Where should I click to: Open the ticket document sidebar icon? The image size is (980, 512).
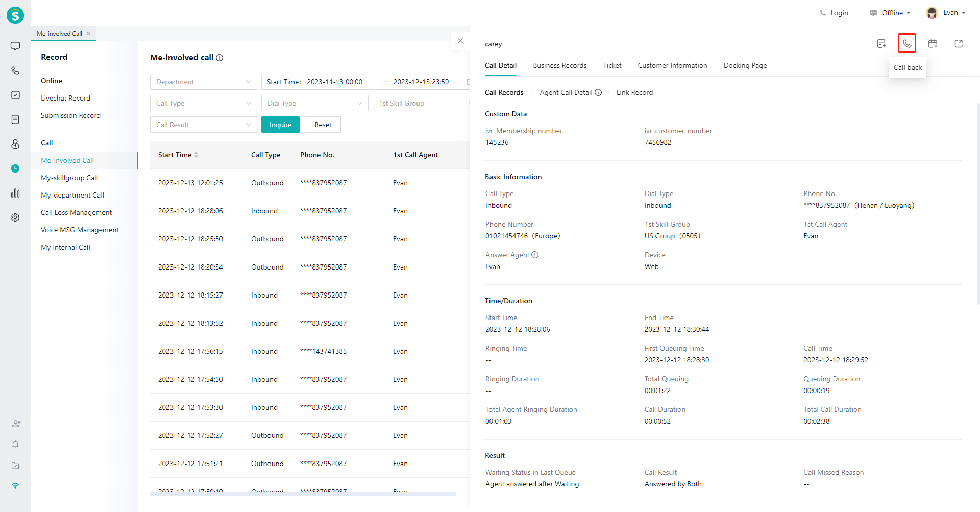pos(15,119)
